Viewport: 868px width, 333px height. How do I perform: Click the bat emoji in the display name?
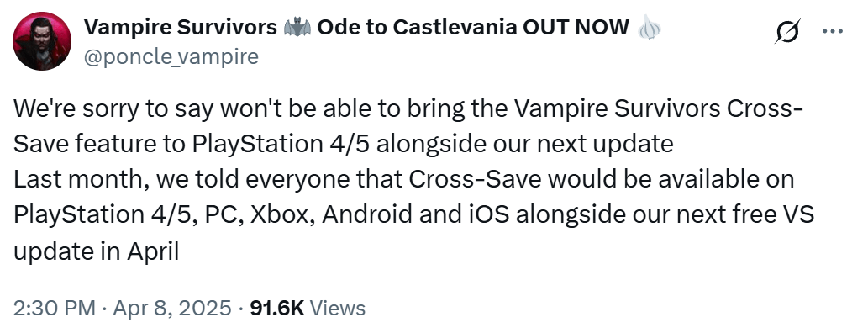[x=297, y=27]
